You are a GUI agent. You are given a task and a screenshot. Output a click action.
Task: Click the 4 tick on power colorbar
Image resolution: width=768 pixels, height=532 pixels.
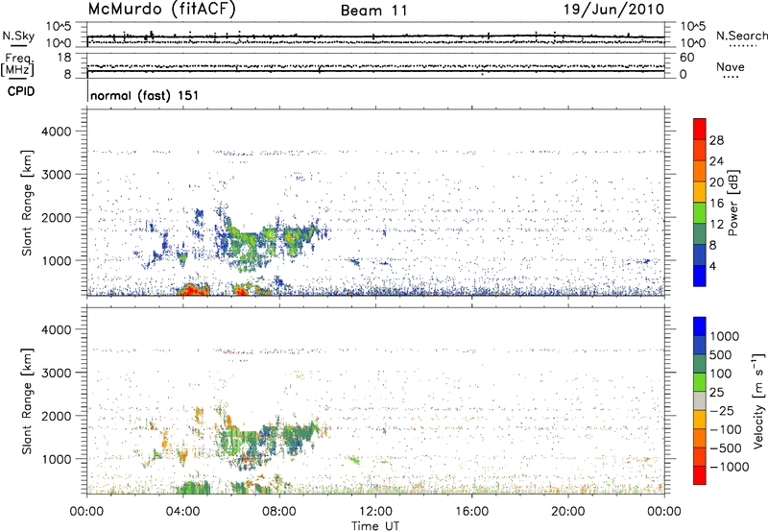tap(712, 266)
